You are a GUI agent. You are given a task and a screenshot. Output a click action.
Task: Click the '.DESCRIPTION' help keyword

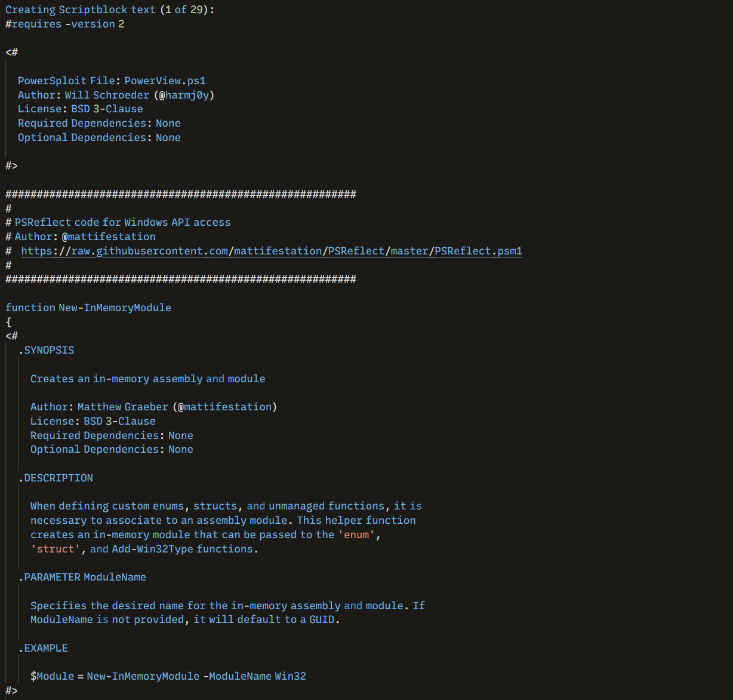pyautogui.click(x=56, y=478)
